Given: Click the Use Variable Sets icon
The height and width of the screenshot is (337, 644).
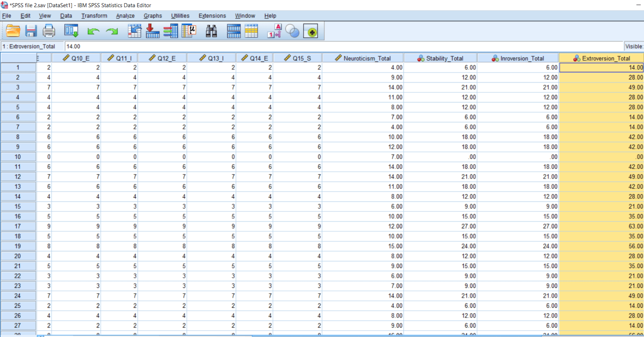Looking at the screenshot, I should point(292,31).
